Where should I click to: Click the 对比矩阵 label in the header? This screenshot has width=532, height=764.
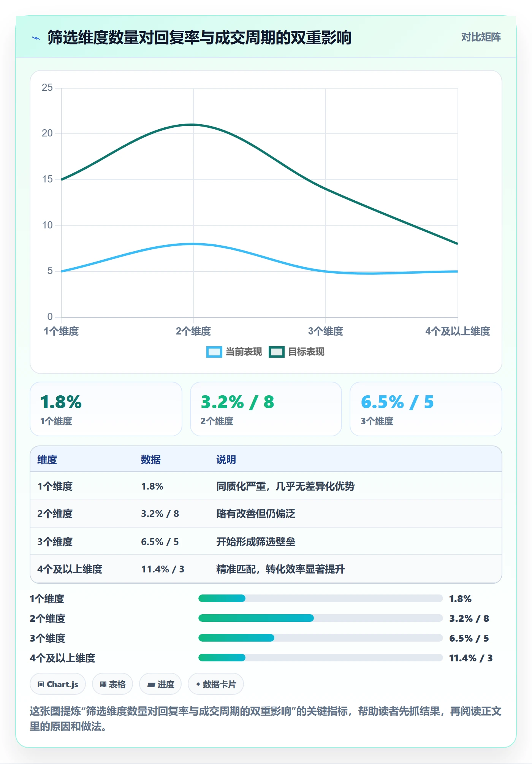pos(481,37)
